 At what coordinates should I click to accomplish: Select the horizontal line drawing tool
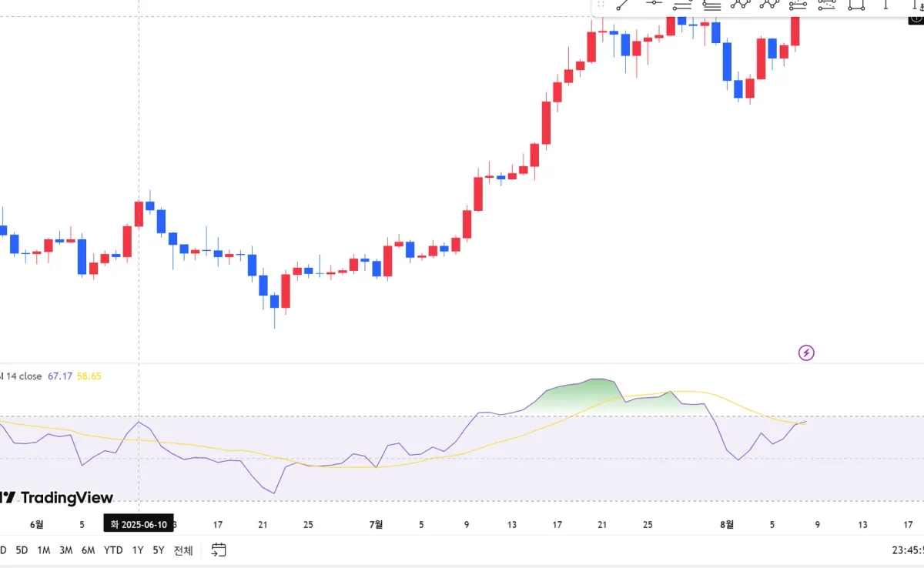tap(654, 4)
